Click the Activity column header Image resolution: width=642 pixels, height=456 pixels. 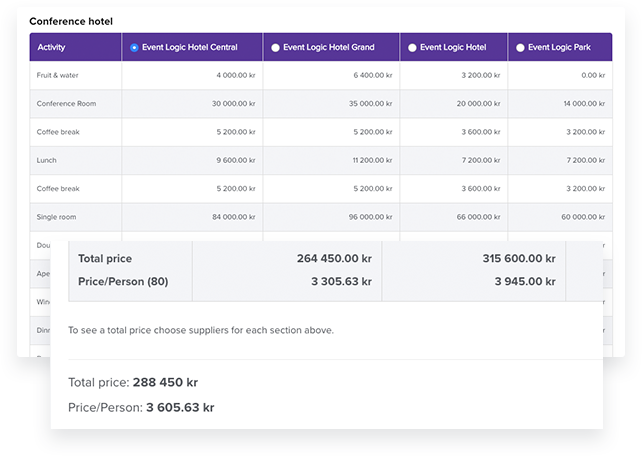click(75, 47)
